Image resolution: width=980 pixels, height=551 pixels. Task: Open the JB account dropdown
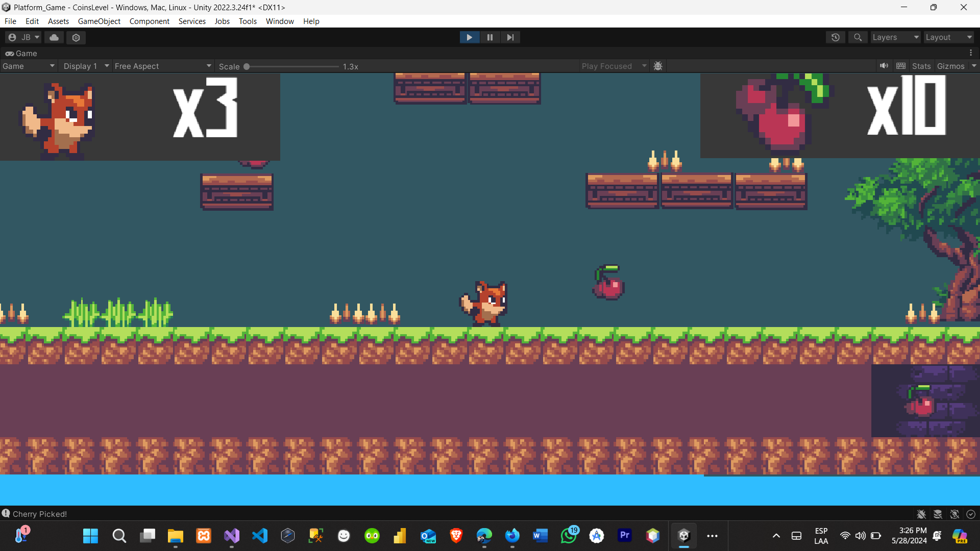pos(23,37)
